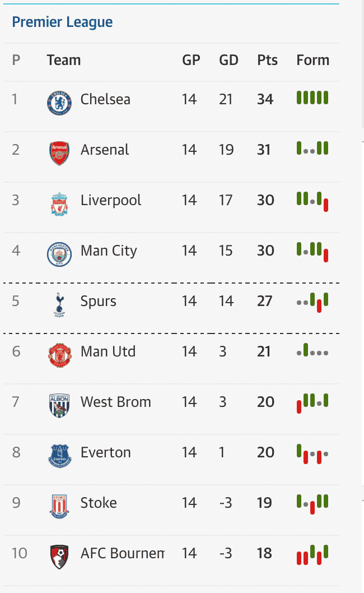The height and width of the screenshot is (593, 364).
Task: Click Man Utd's form indicator bars
Action: tap(312, 351)
